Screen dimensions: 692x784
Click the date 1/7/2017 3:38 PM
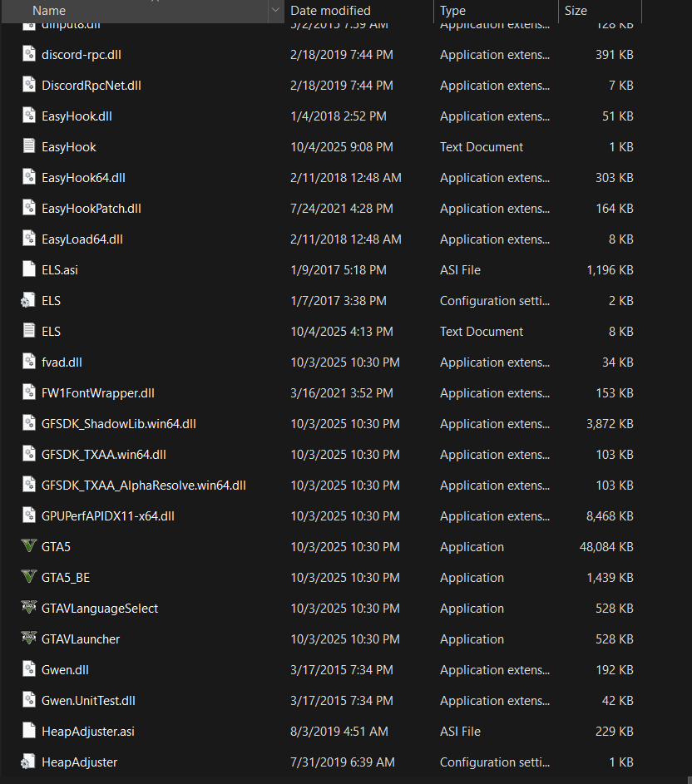[339, 301]
